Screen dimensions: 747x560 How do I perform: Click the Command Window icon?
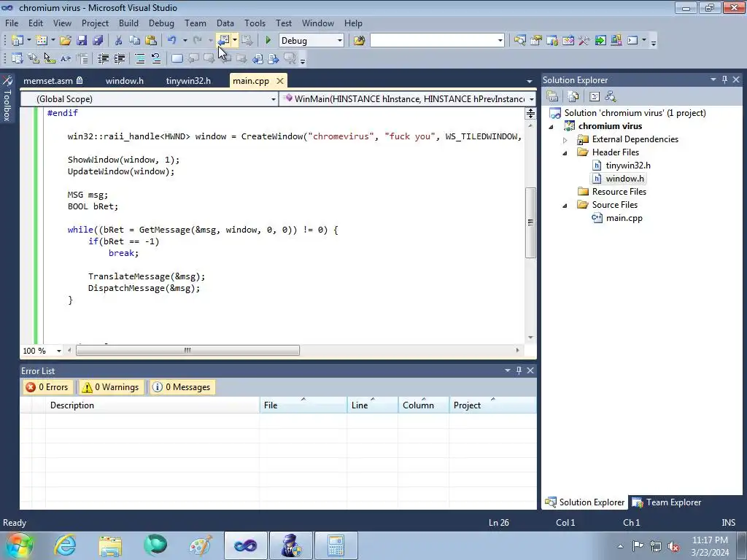pos(632,41)
